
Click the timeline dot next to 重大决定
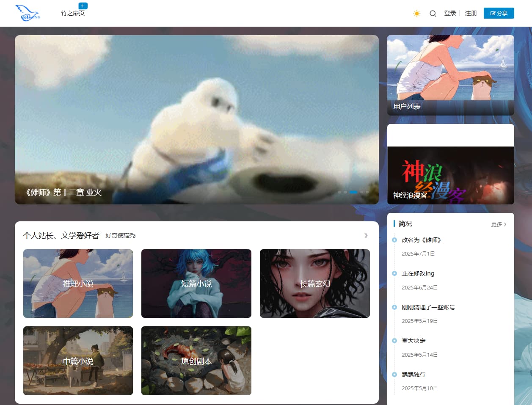pyautogui.click(x=394, y=341)
